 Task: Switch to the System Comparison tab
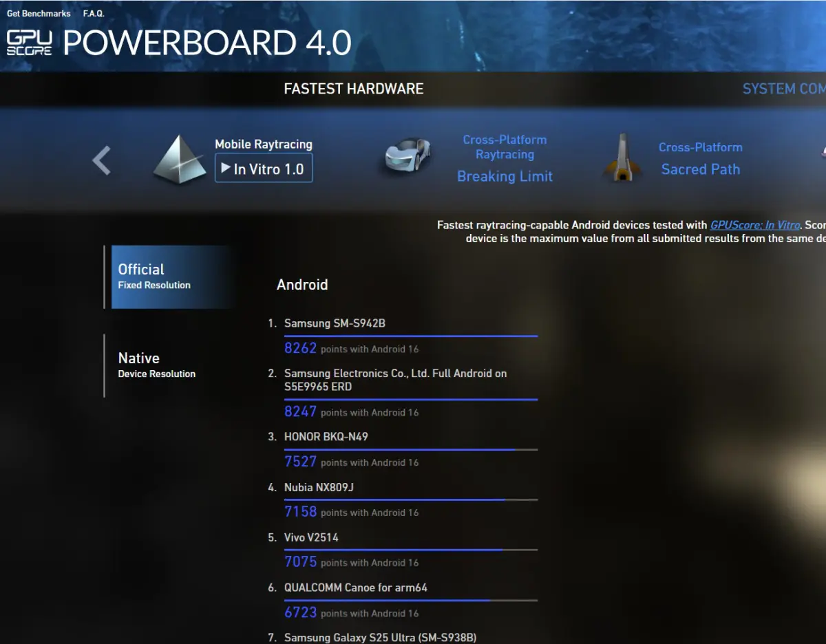coord(783,89)
